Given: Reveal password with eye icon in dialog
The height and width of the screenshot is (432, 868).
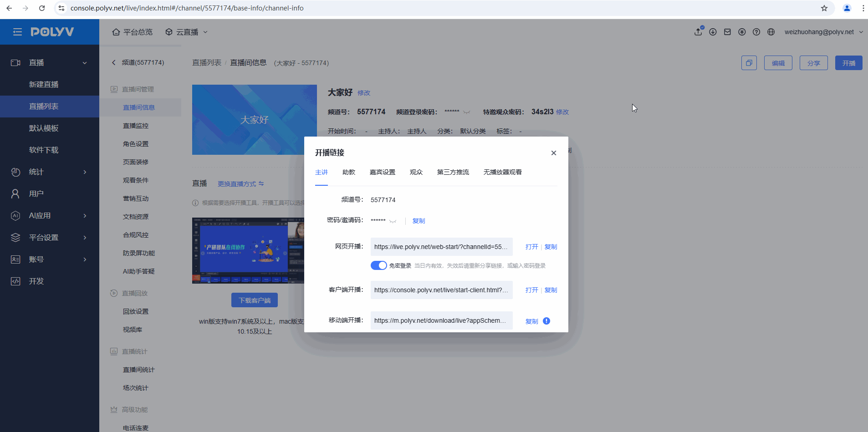Looking at the screenshot, I should tap(393, 221).
